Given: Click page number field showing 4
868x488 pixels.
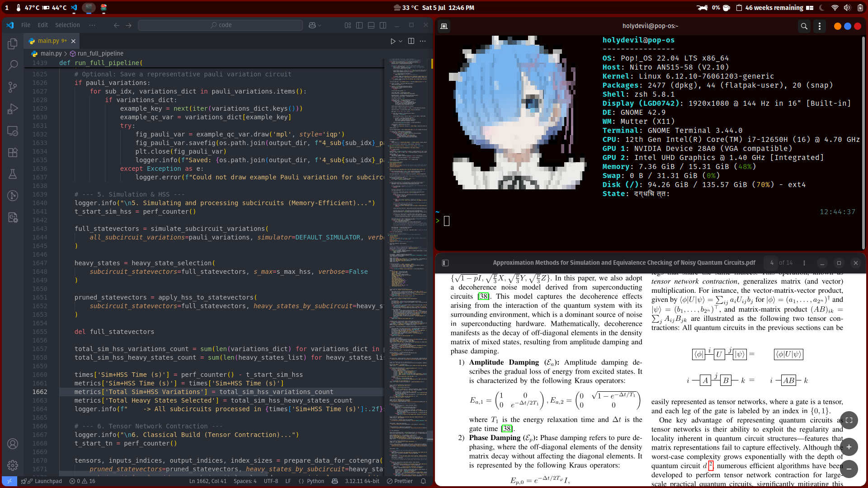Looking at the screenshot, I should coord(771,263).
